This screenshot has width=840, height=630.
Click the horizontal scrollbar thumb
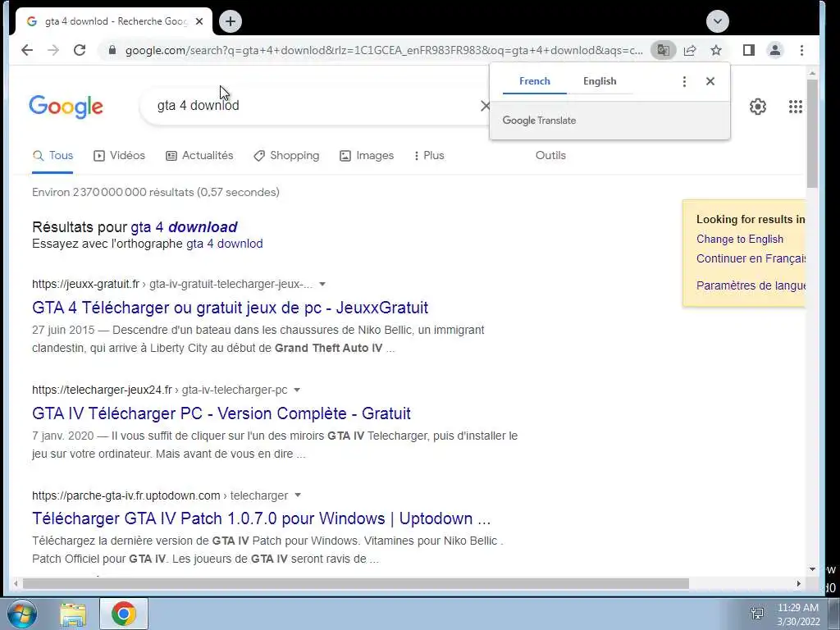[x=356, y=583]
